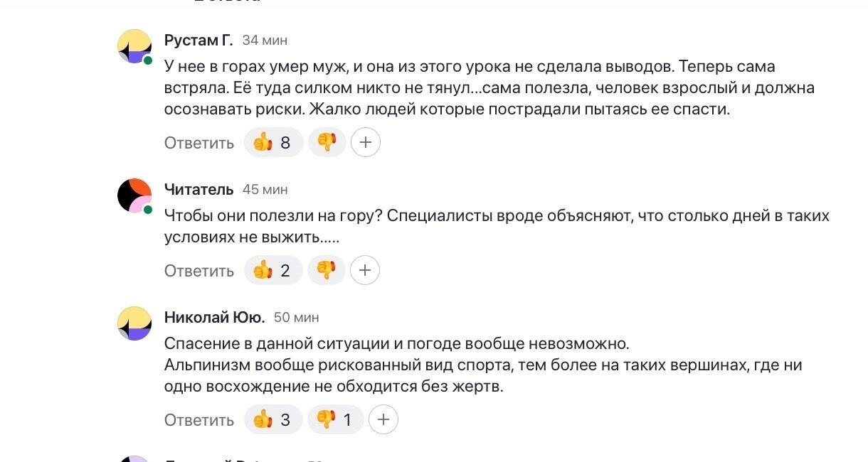Reply to Читатель's comment

(x=199, y=271)
